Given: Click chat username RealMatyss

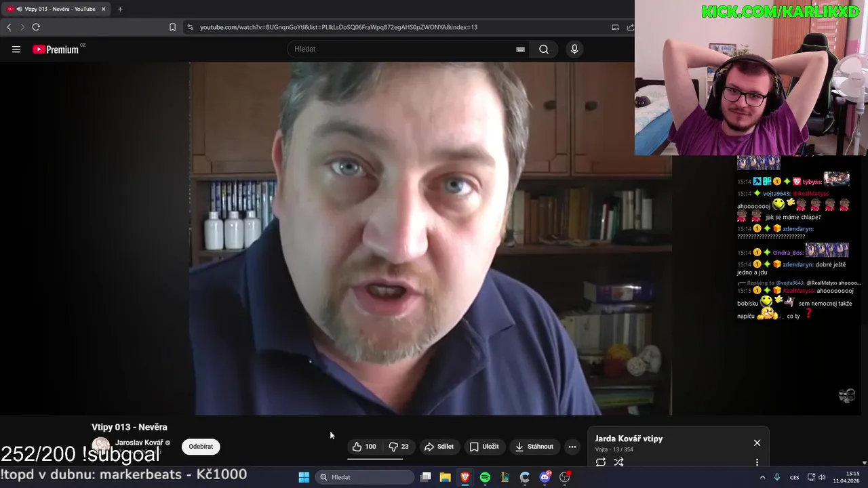Looking at the screenshot, I should point(799,291).
